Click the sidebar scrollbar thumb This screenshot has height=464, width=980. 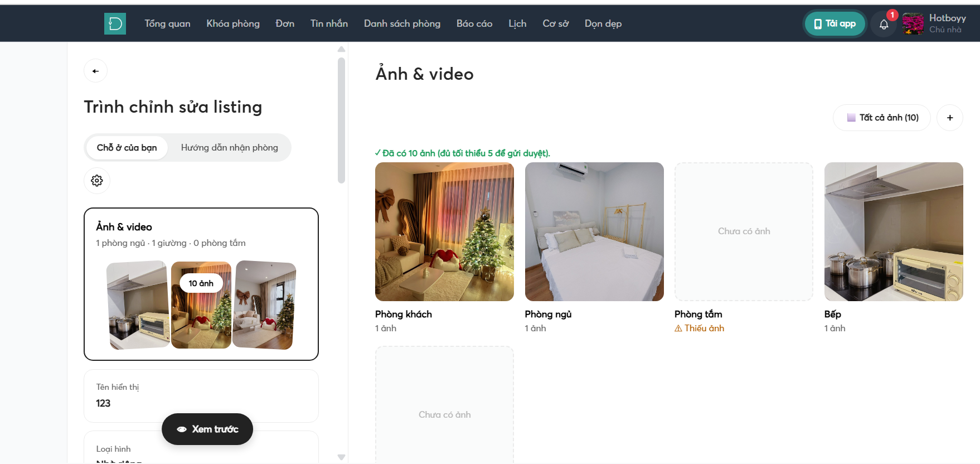(341, 120)
